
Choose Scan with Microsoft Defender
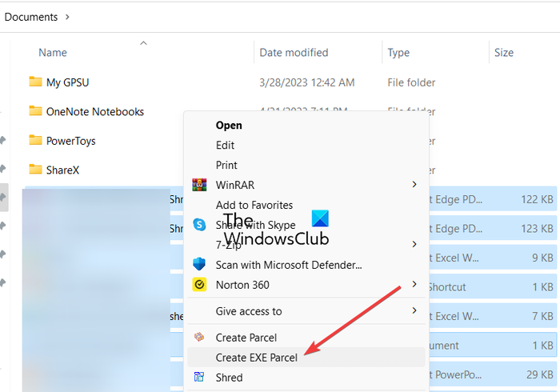point(289,265)
